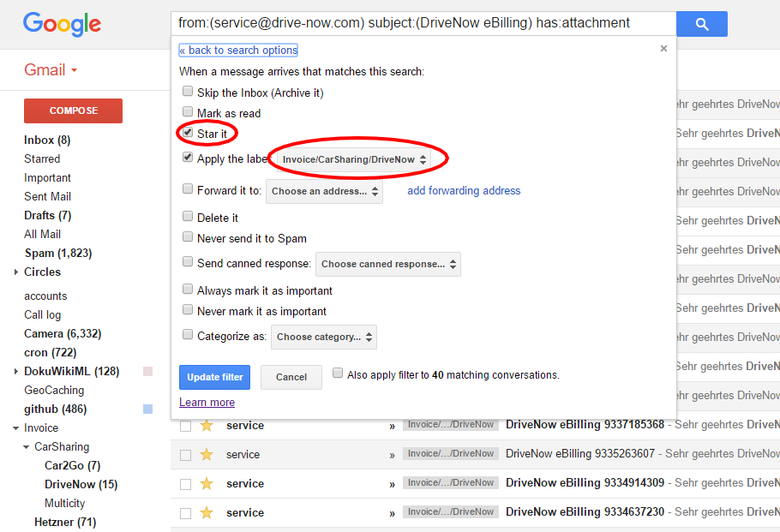Click importance marker on eBilling 9337185368 row

click(x=392, y=426)
